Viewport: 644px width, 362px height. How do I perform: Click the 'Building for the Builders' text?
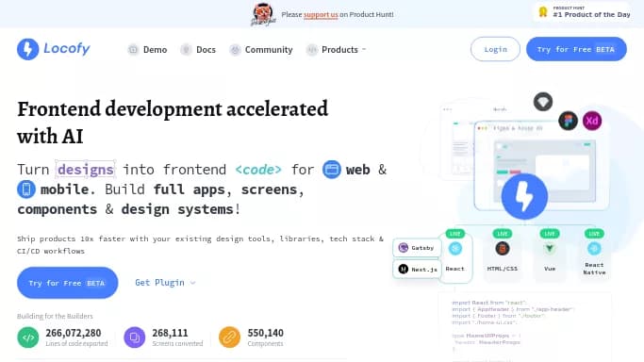(x=55, y=316)
